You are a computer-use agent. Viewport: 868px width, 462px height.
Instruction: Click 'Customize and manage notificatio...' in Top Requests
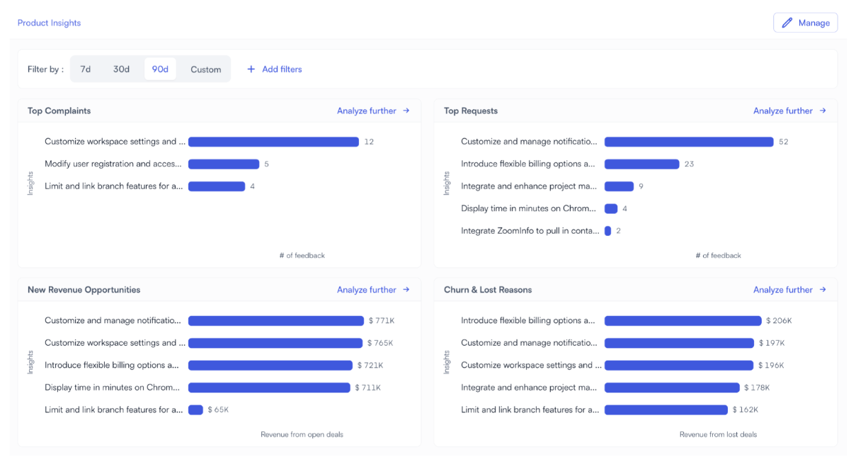pyautogui.click(x=529, y=142)
